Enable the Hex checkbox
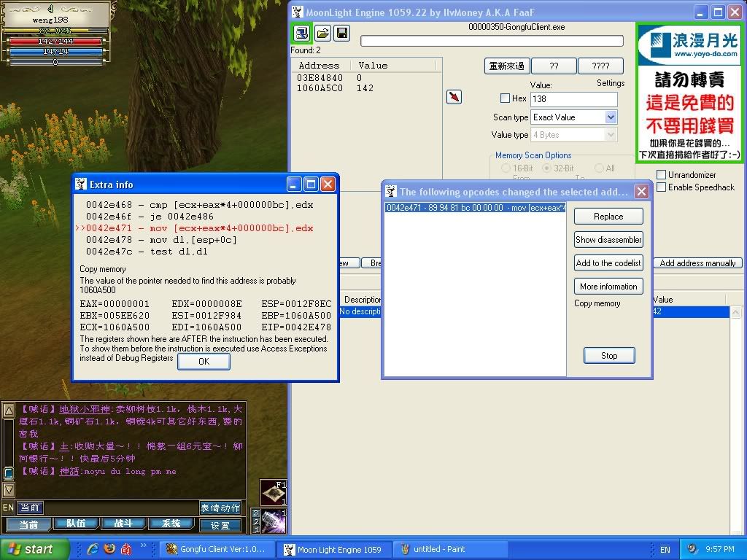Viewport: 747px width, 560px height. [x=505, y=98]
